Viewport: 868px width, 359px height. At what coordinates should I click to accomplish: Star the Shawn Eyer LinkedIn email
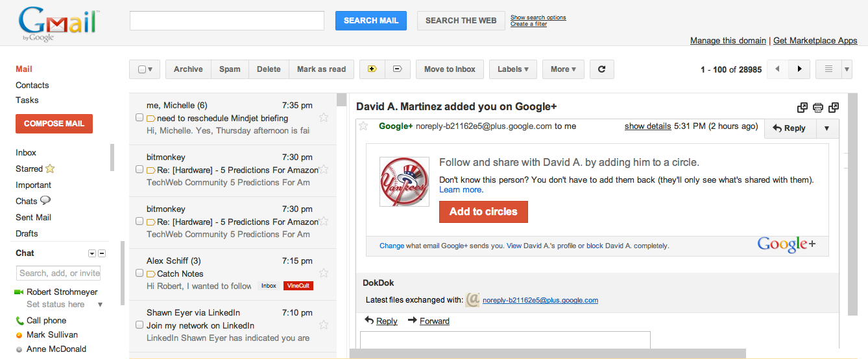(x=324, y=325)
